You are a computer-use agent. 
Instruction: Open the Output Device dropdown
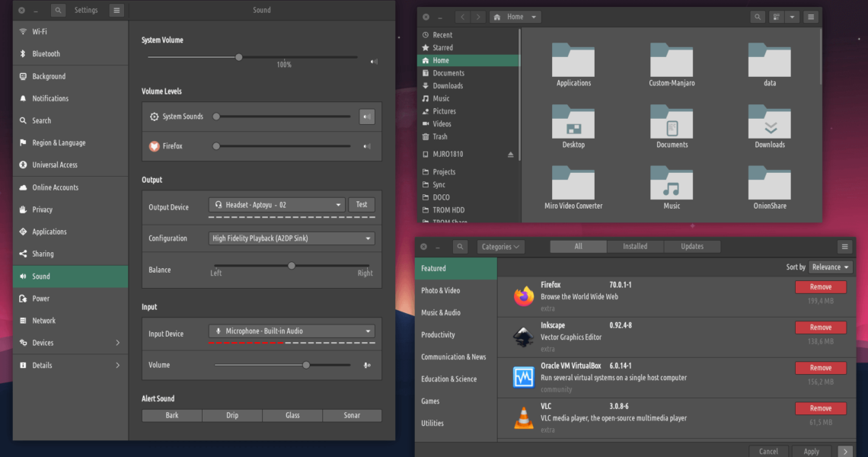(x=277, y=205)
